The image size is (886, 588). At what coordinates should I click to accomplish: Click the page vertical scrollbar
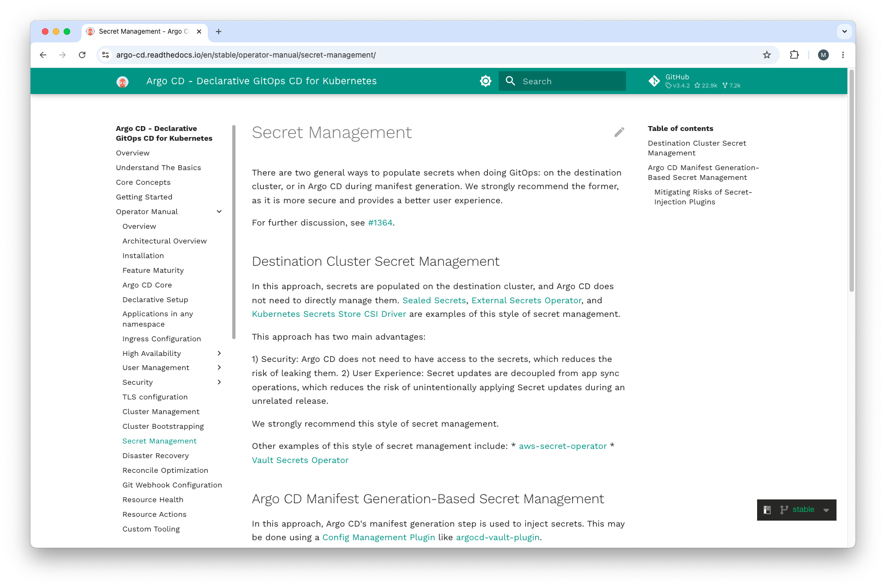[852, 181]
